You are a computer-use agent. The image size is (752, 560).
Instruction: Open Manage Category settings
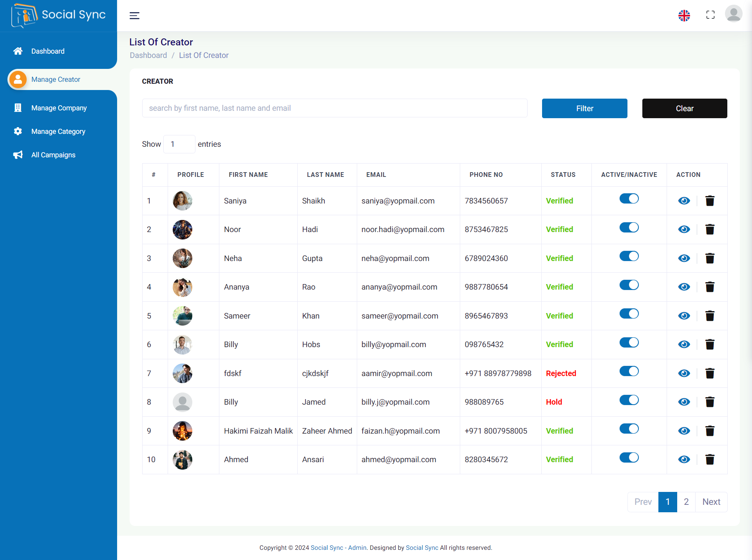click(x=58, y=131)
